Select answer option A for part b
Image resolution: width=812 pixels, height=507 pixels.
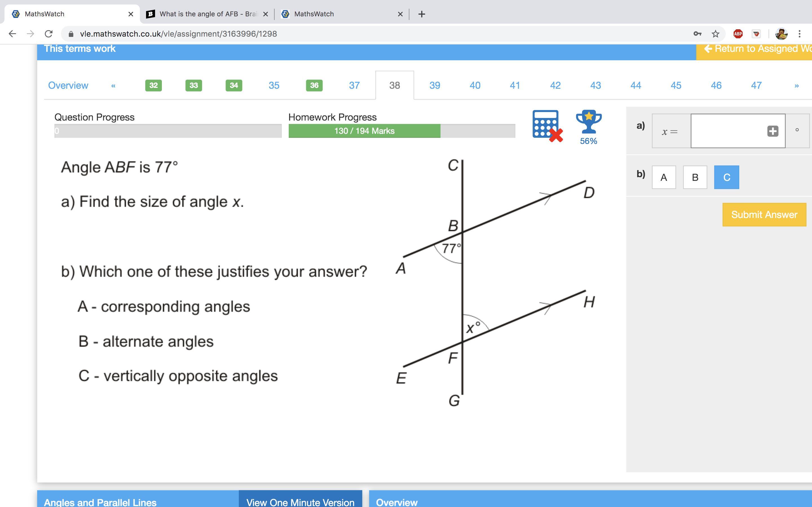click(x=663, y=177)
